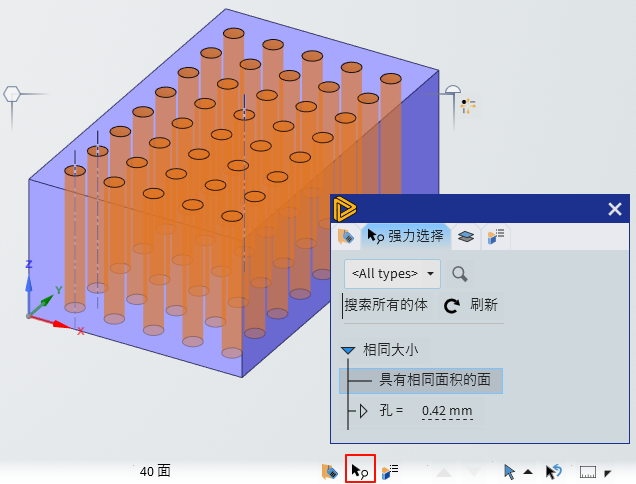
Task: Click the blue select cursor icon in the status bar
Action: click(509, 472)
